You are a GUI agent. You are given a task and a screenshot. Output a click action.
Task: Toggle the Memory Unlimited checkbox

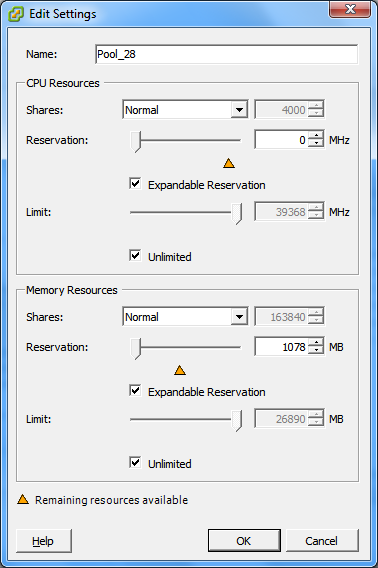(135, 462)
